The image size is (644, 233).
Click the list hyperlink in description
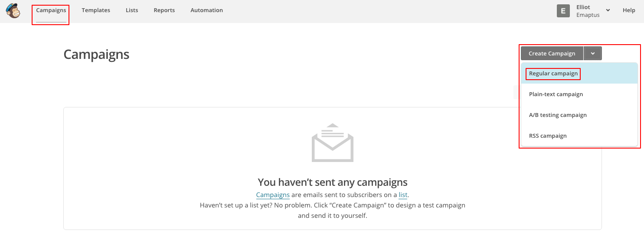403,195
